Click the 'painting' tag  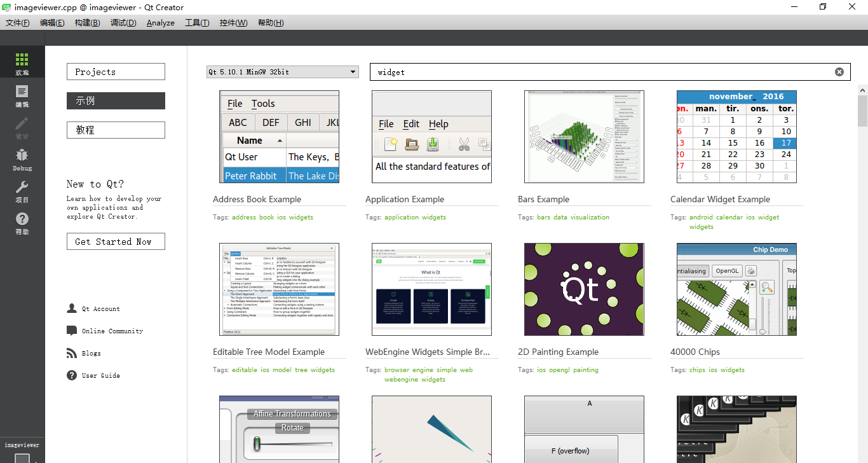586,370
